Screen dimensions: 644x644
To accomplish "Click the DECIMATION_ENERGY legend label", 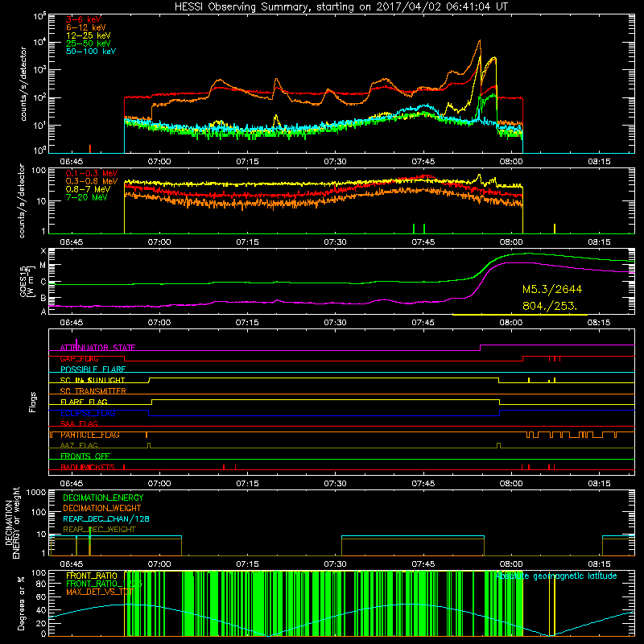I will coord(103,497).
